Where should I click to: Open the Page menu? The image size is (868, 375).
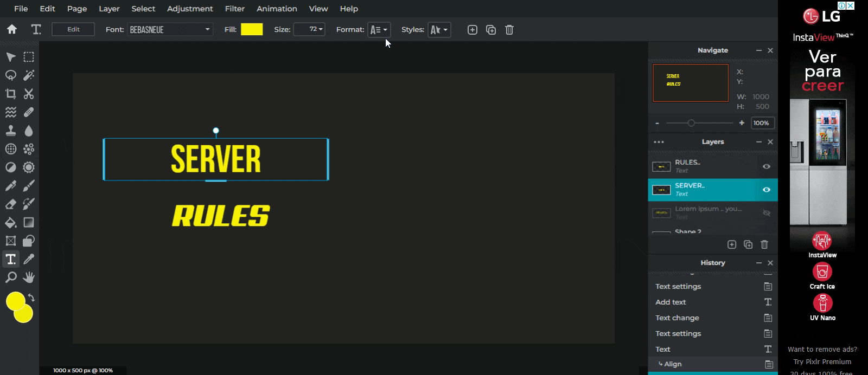tap(77, 9)
